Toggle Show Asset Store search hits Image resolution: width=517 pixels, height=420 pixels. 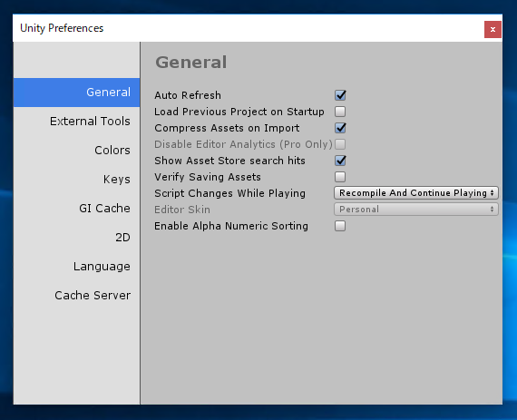(x=340, y=161)
